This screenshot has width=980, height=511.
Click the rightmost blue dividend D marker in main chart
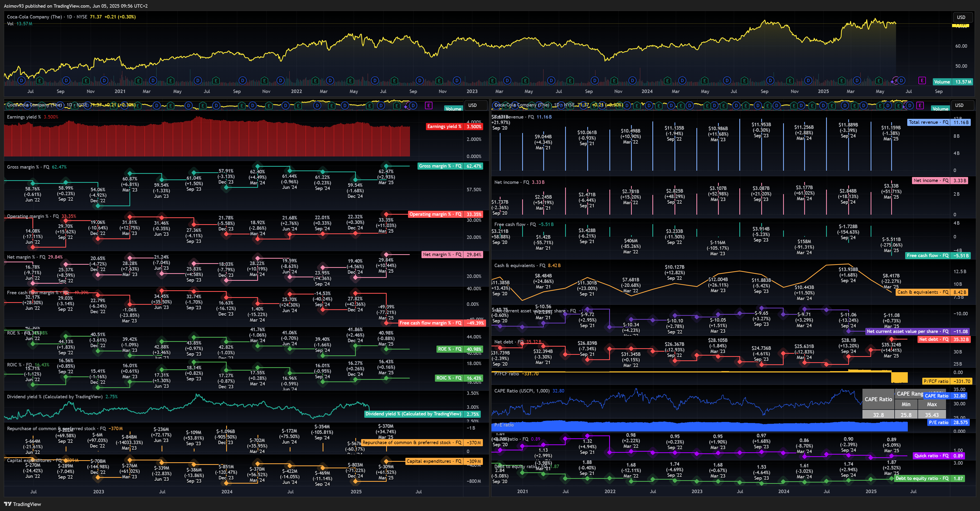(901, 81)
